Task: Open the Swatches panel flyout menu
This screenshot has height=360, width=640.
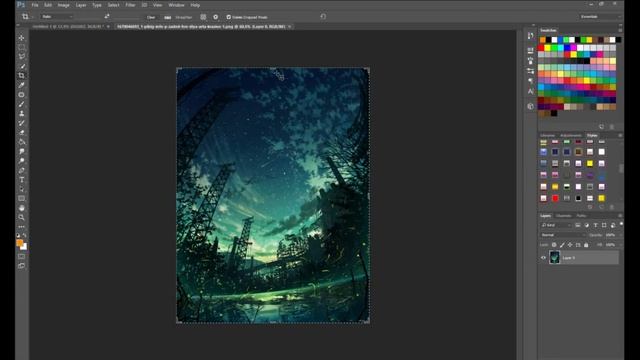Action: click(620, 30)
